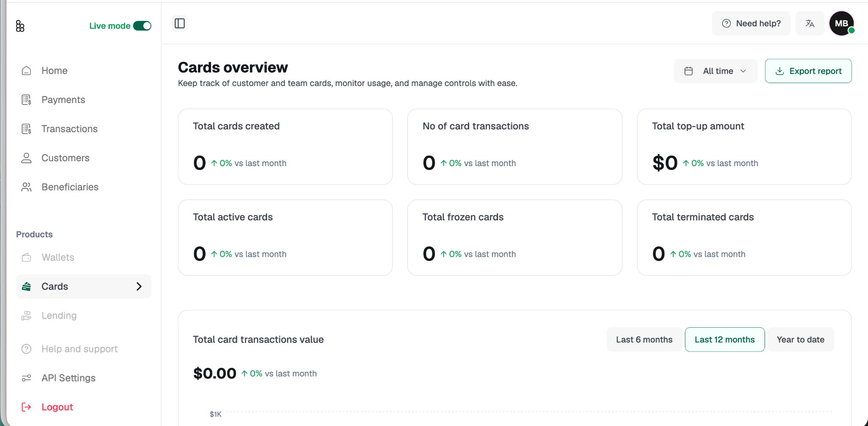Click the Home house icon

pos(26,70)
